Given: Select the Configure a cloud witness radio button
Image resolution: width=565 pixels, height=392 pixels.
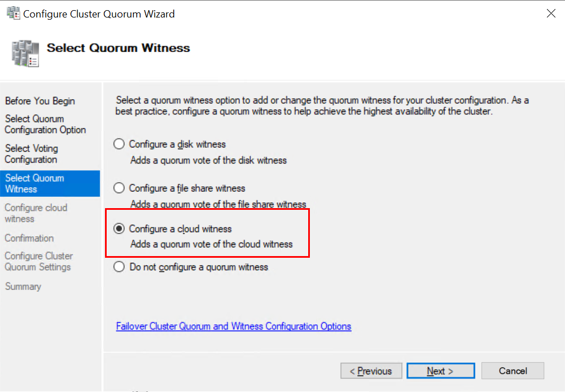Looking at the screenshot, I should [x=119, y=228].
